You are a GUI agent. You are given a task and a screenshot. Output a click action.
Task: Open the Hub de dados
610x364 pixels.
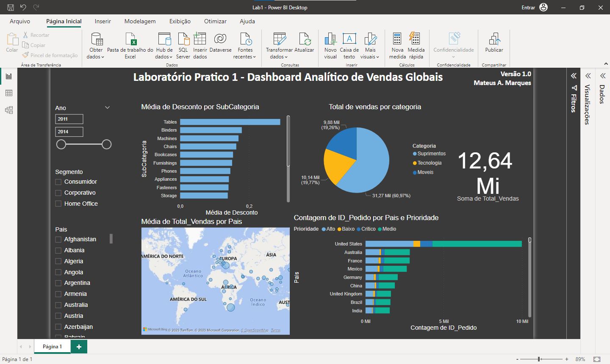point(164,46)
